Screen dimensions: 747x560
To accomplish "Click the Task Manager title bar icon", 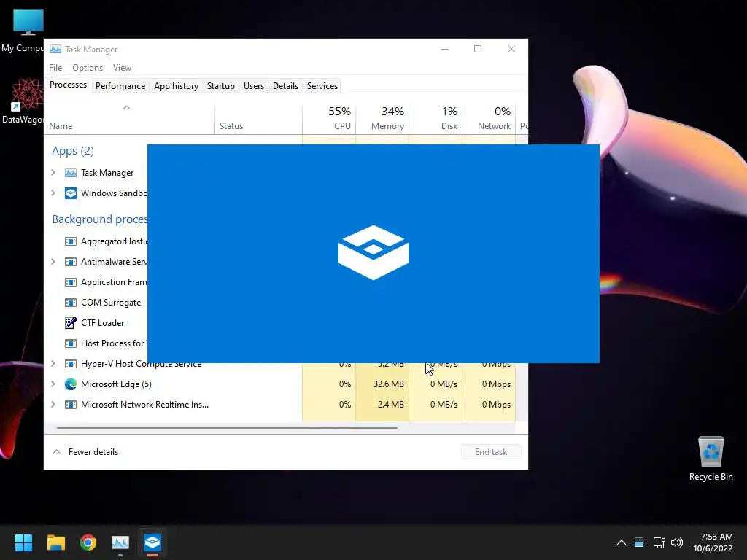I will 55,49.
